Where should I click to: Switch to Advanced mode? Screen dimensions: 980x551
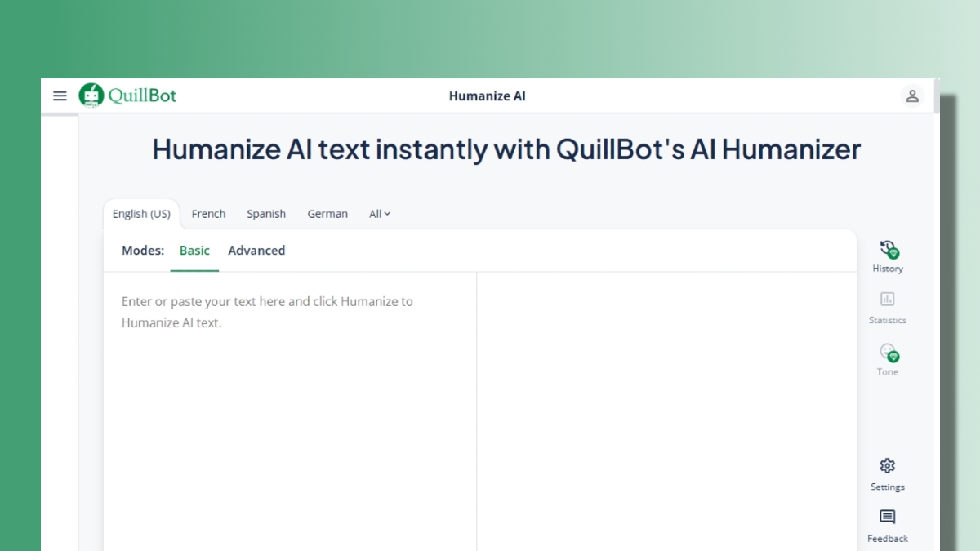tap(256, 251)
